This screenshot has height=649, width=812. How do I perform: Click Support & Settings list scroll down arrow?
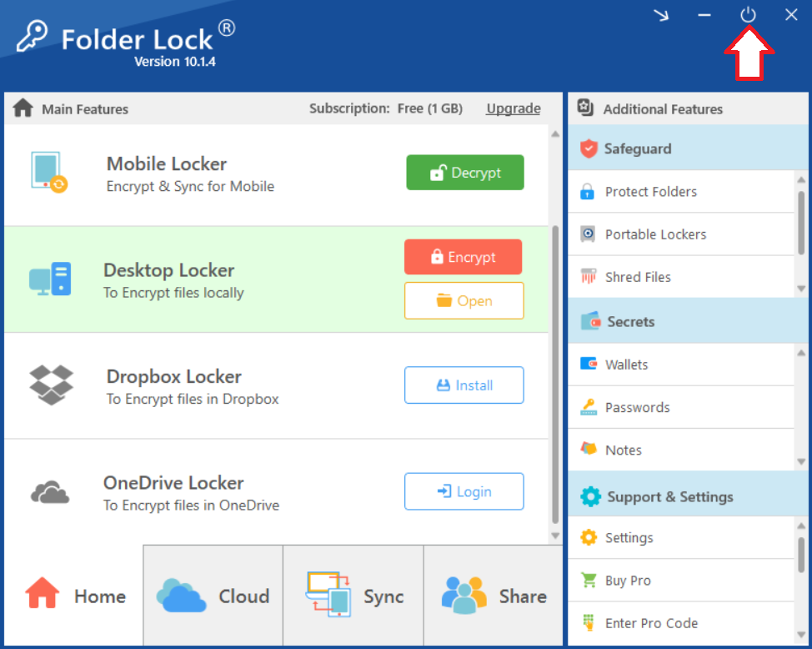(801, 635)
